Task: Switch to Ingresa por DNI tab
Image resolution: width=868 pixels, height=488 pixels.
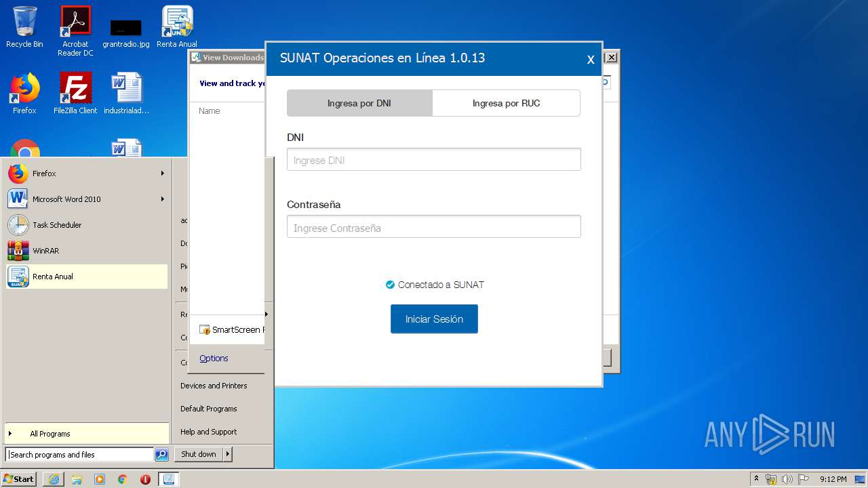Action: 359,103
